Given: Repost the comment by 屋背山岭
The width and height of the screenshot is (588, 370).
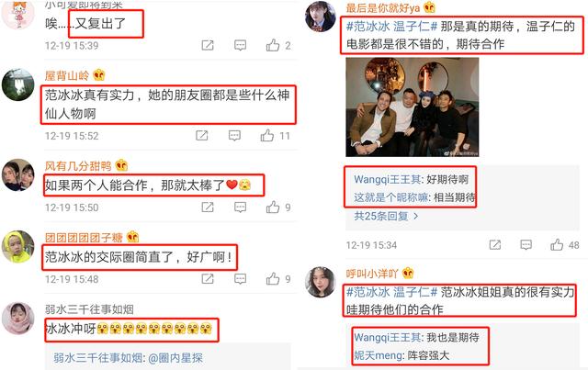Looking at the screenshot, I should click(202, 135).
